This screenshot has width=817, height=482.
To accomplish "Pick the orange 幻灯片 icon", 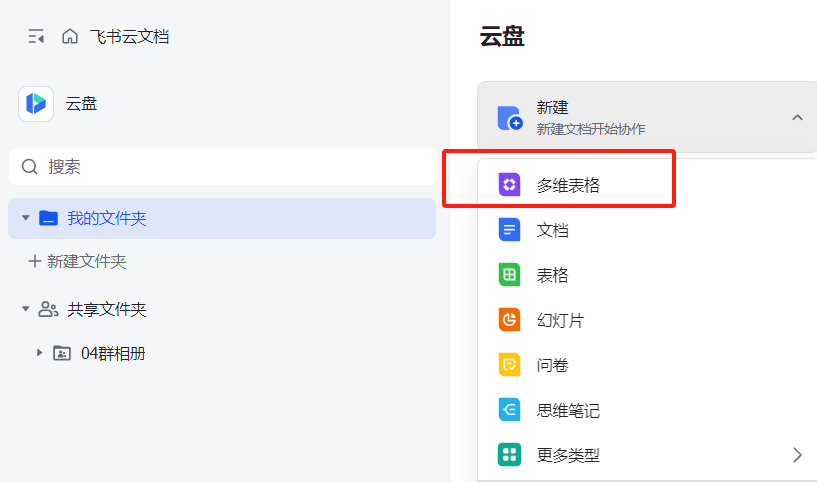I will pyautogui.click(x=510, y=320).
